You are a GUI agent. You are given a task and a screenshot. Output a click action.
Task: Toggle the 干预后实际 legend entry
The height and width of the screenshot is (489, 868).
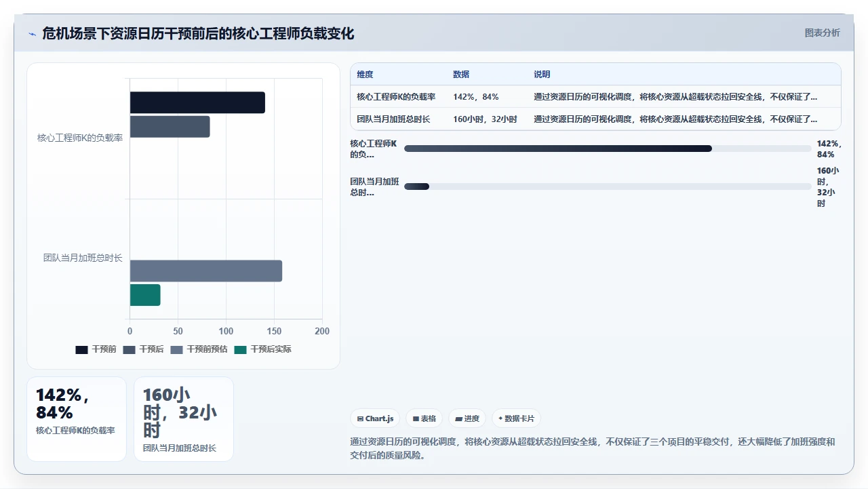tap(262, 349)
